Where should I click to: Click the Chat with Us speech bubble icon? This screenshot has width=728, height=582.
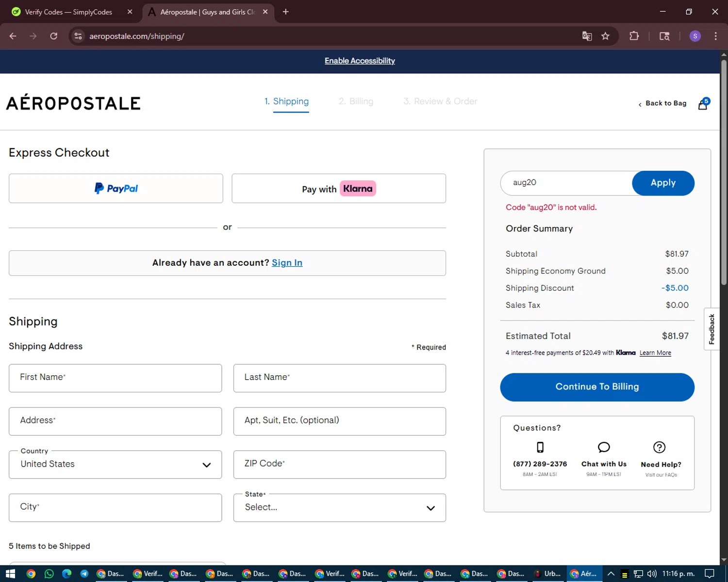coord(604,447)
